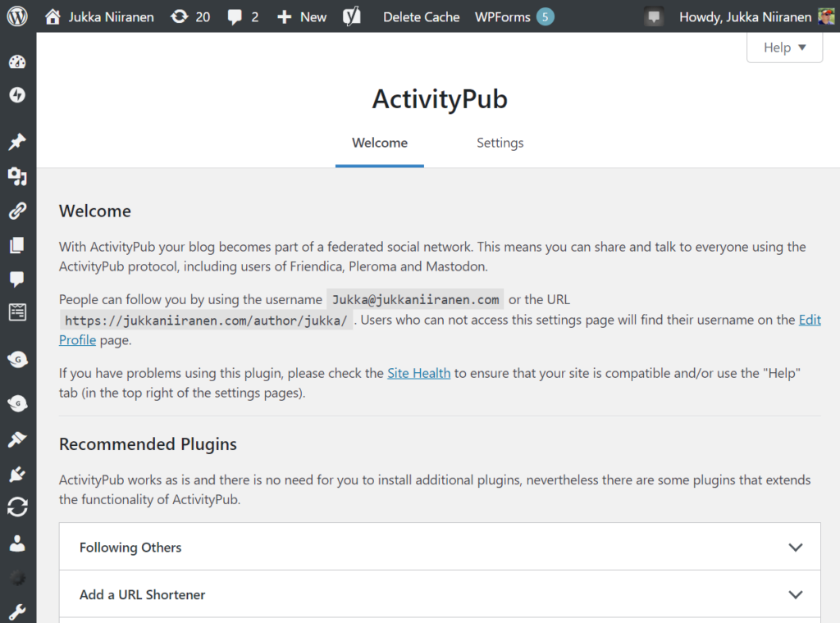Click the user avatar thumbnail
Screen dimensions: 840x623
click(827, 16)
